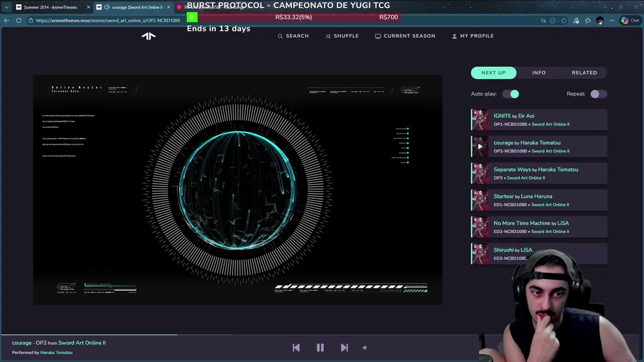
Task: Reload the current page
Action: click(x=19, y=21)
